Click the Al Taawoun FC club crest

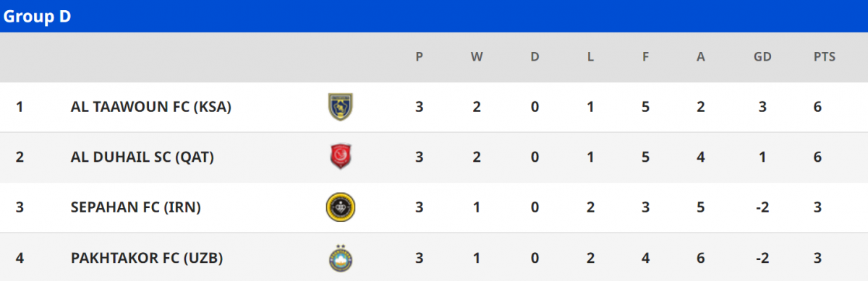[x=341, y=107]
